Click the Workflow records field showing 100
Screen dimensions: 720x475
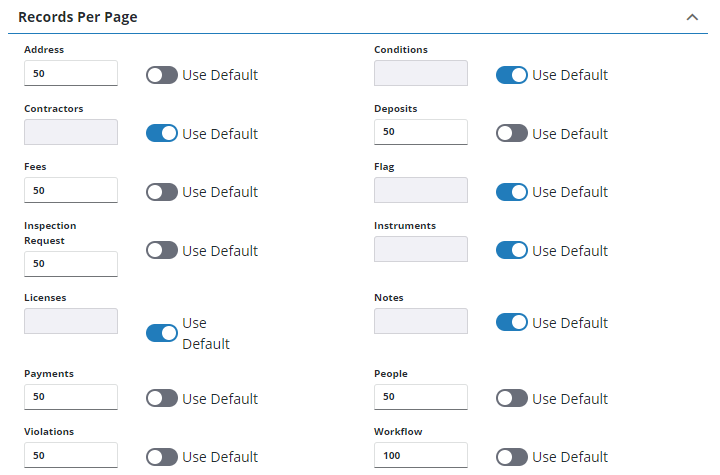420,456
